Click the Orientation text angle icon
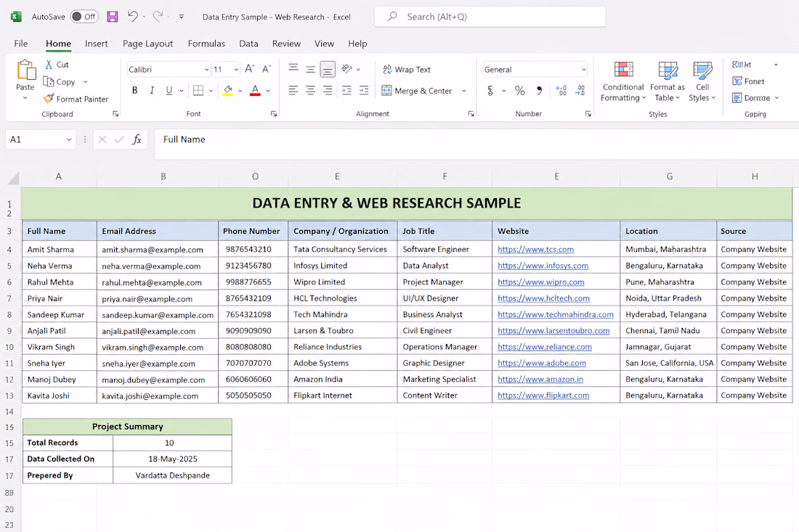Image resolution: width=799 pixels, height=532 pixels. tap(347, 69)
